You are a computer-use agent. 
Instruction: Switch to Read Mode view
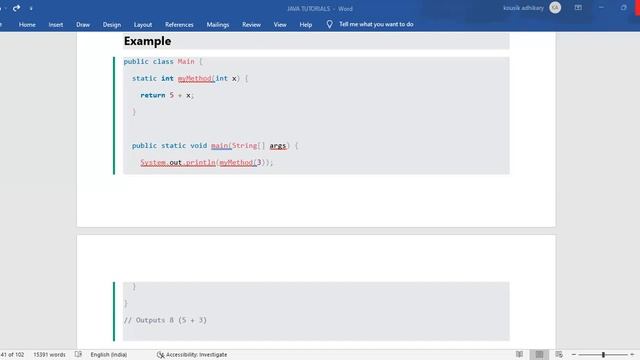pyautogui.click(x=519, y=354)
